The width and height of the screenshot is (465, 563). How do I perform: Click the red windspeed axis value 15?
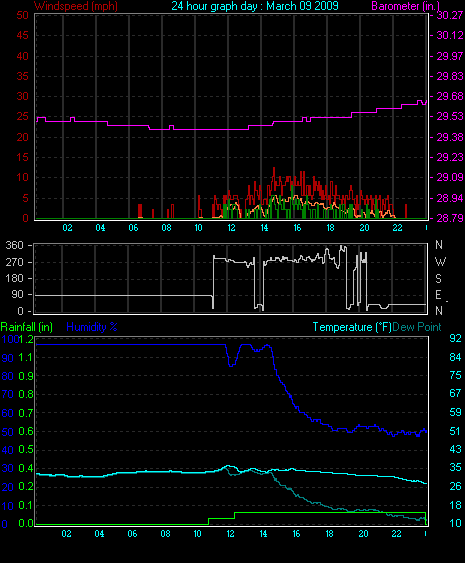click(22, 157)
